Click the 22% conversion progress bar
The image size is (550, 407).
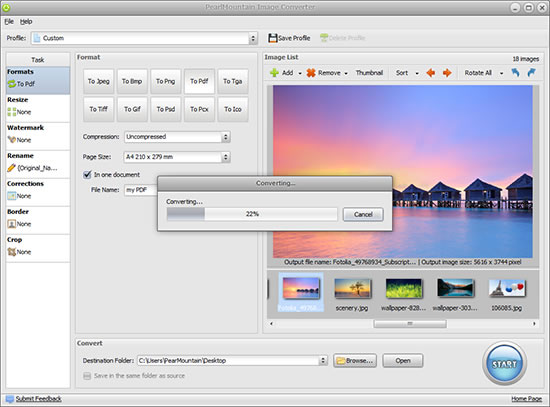pyautogui.click(x=252, y=214)
